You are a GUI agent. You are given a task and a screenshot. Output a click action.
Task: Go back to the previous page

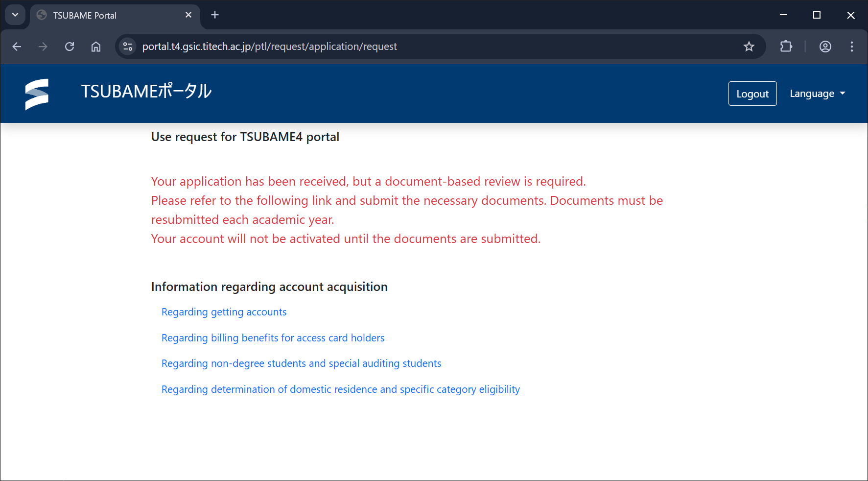tap(17, 47)
